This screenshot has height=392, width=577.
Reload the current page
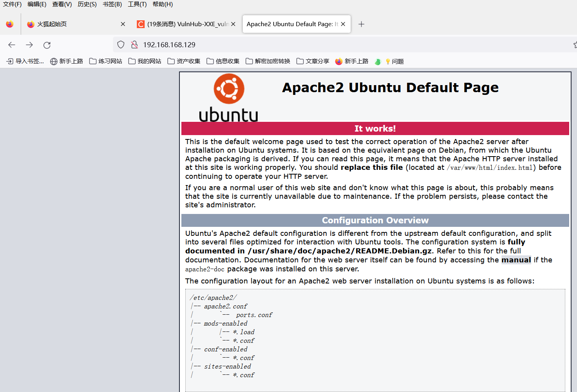47,45
